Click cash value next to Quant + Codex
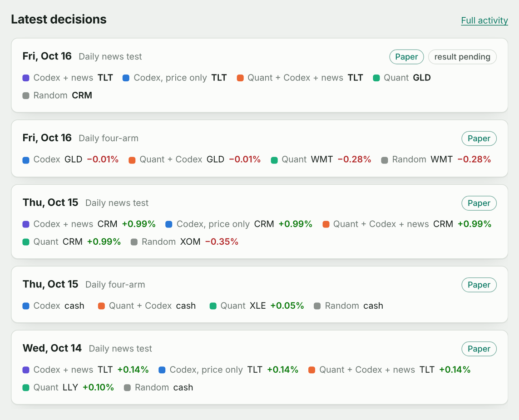The height and width of the screenshot is (420, 519). 186,306
